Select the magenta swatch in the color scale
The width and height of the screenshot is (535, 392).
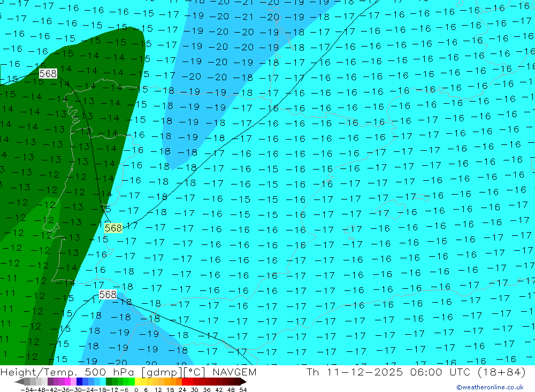67,382
